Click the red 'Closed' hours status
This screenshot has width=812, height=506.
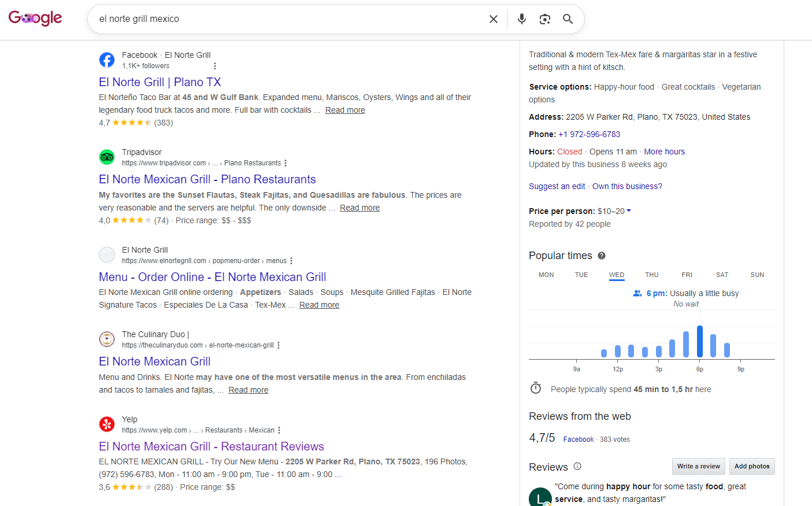coord(569,152)
